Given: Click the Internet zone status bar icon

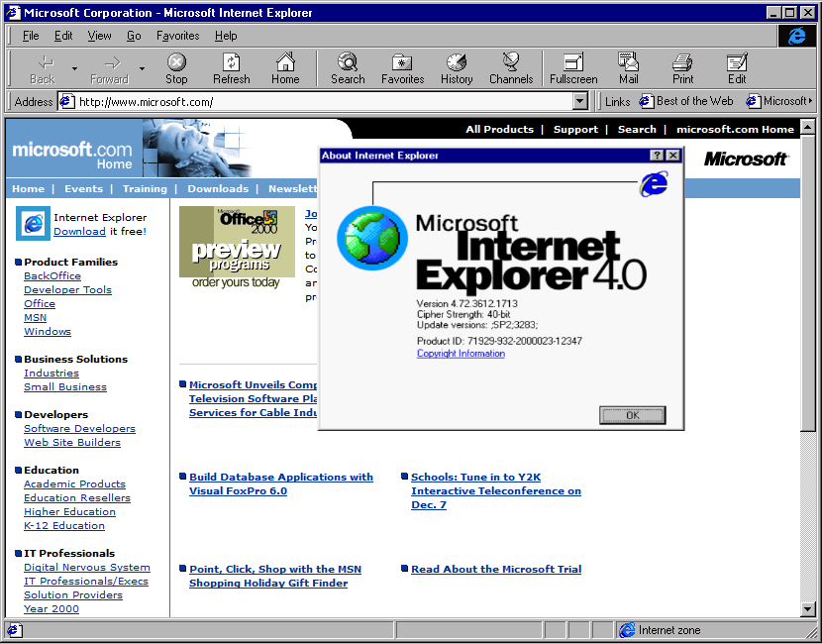Looking at the screenshot, I should coord(628,630).
